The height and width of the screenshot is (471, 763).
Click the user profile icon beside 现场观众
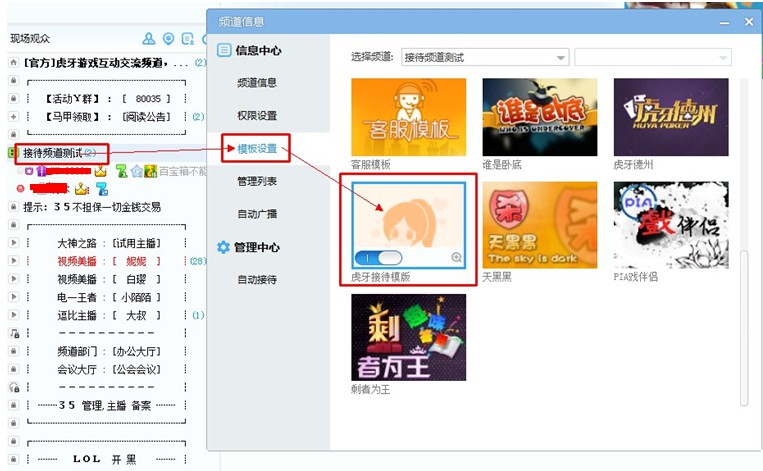click(x=149, y=39)
